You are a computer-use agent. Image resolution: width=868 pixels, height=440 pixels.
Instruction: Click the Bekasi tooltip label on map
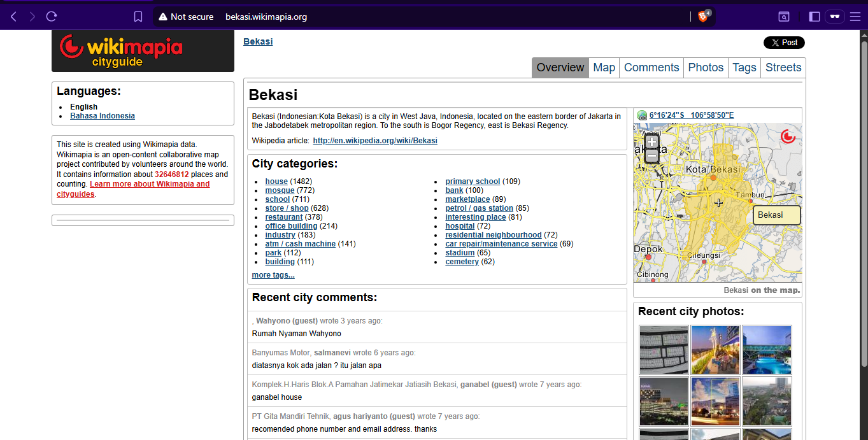click(776, 215)
